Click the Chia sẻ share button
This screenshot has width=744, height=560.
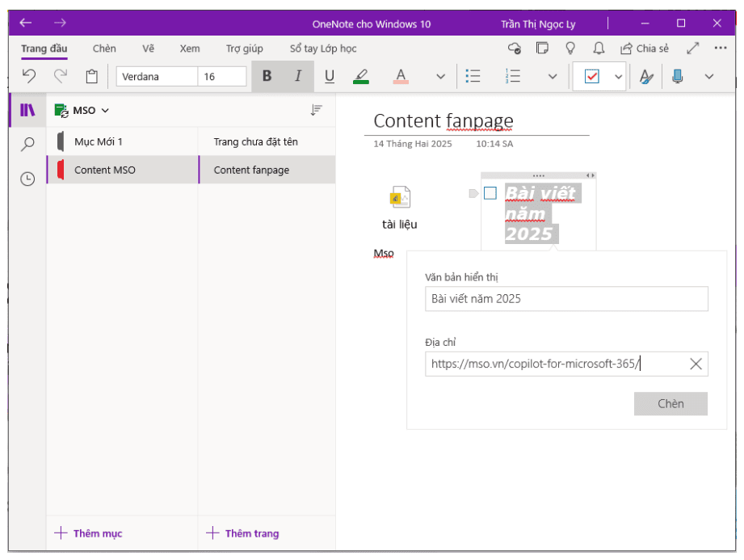click(645, 48)
